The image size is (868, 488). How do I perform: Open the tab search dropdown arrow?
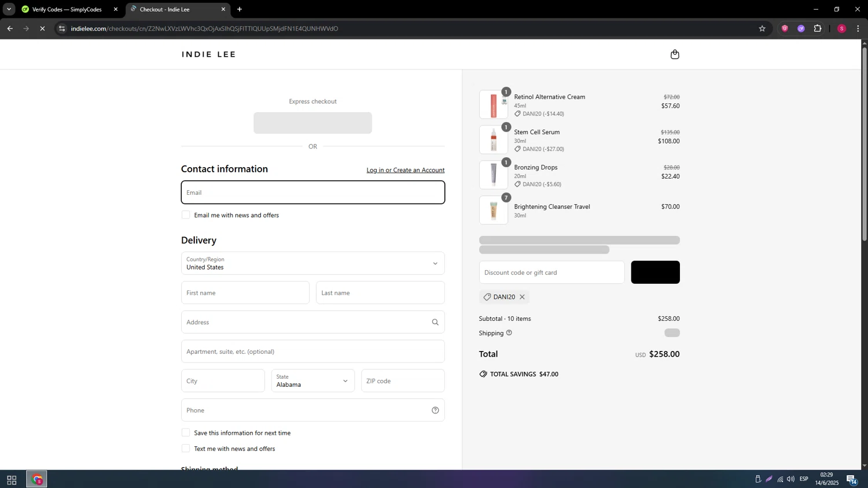click(9, 9)
